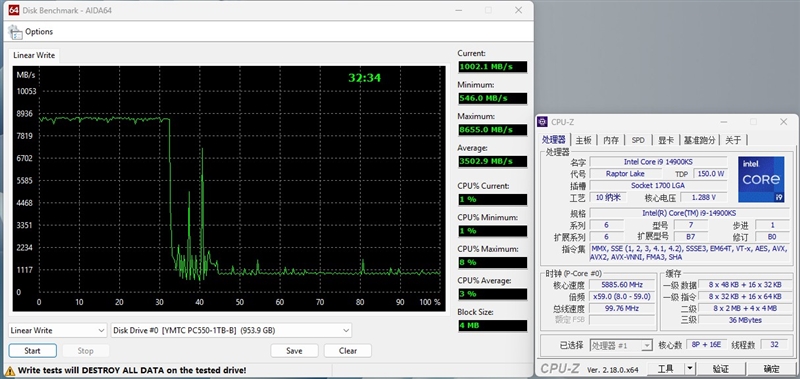Select the Linear Write tab
This screenshot has width=800, height=379.
[x=34, y=55]
